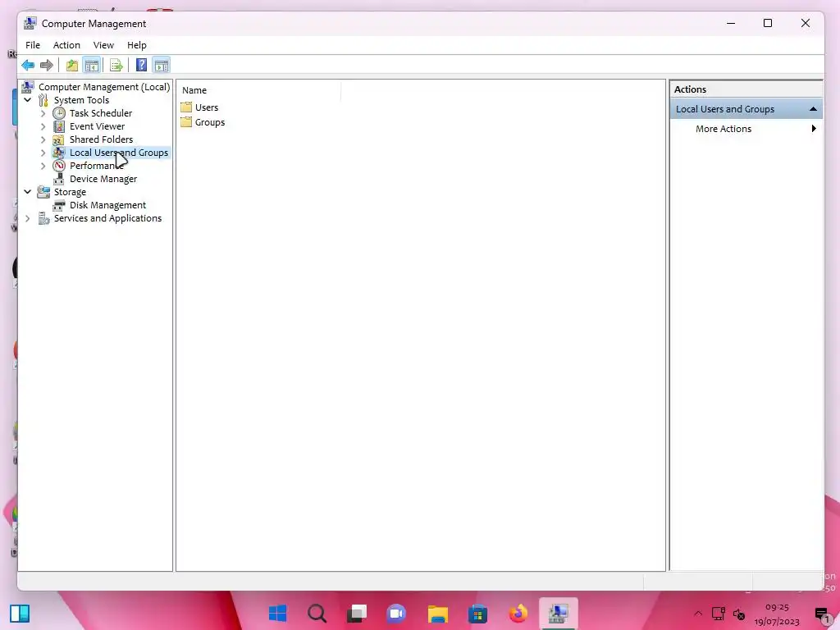
Task: Click the Services and Applications icon
Action: click(x=43, y=218)
